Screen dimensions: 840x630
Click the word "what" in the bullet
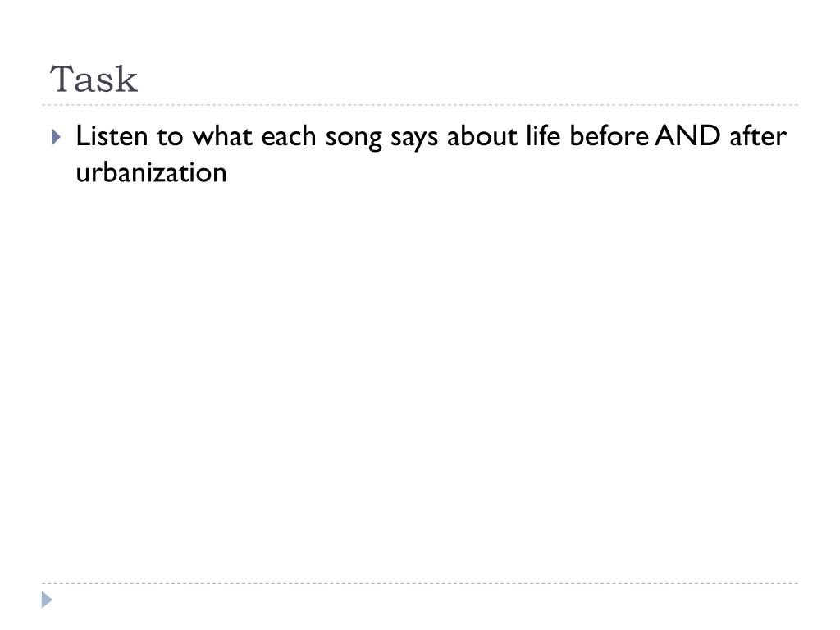click(222, 135)
